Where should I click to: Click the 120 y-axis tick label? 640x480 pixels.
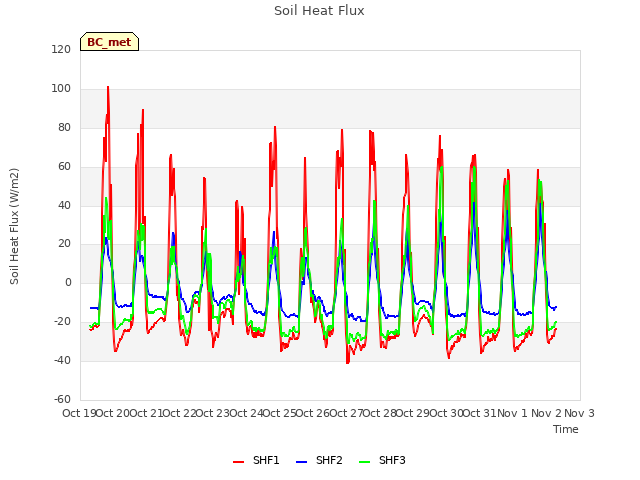point(61,50)
